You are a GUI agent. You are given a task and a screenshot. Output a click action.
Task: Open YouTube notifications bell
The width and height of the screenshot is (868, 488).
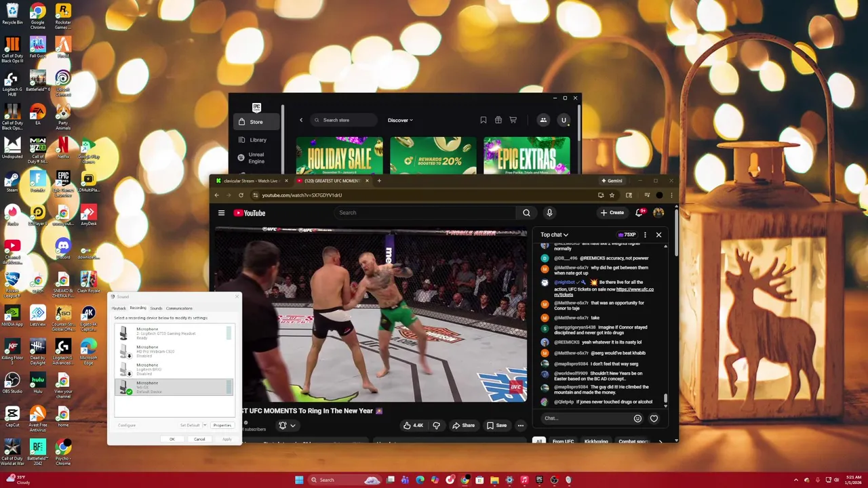coord(639,213)
